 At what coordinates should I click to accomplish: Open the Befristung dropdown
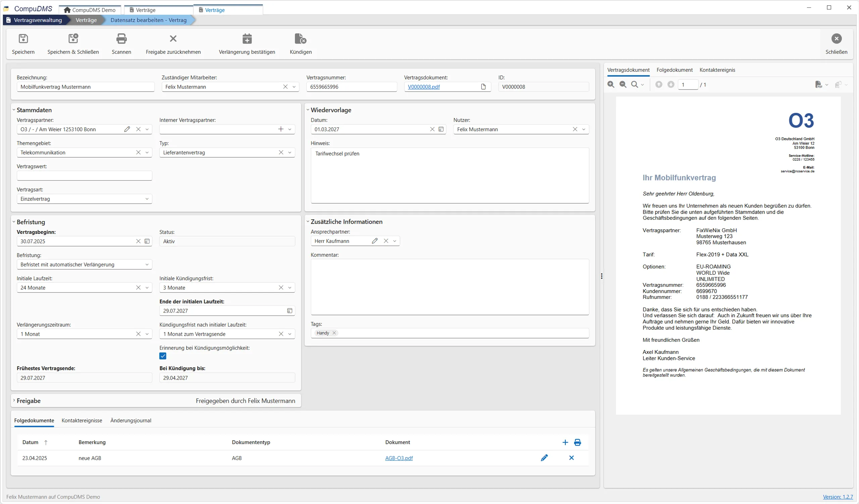coord(147,264)
